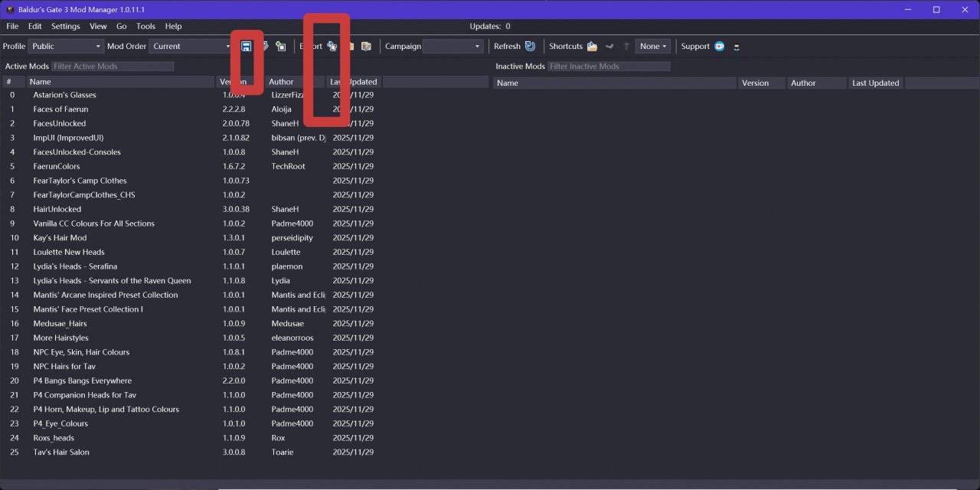Open the View menu

98,26
